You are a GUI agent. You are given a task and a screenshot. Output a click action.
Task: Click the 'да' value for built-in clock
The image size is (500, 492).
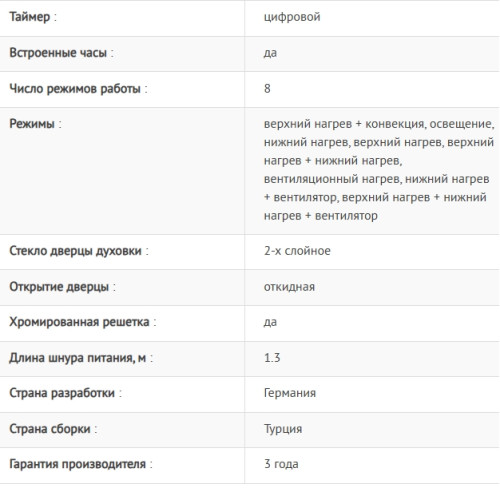[x=270, y=53]
